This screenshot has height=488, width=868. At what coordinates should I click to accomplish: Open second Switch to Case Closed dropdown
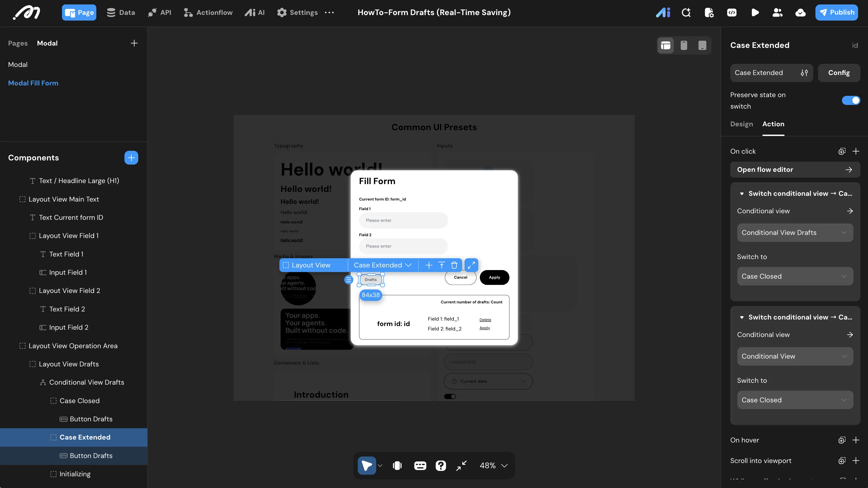pos(795,400)
